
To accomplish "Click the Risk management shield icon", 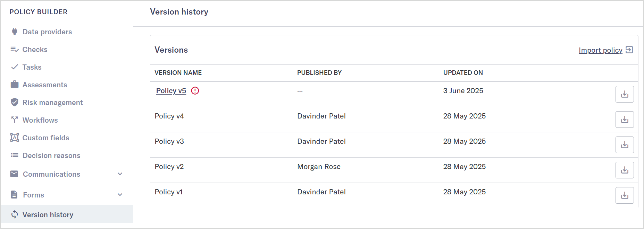I will (15, 102).
